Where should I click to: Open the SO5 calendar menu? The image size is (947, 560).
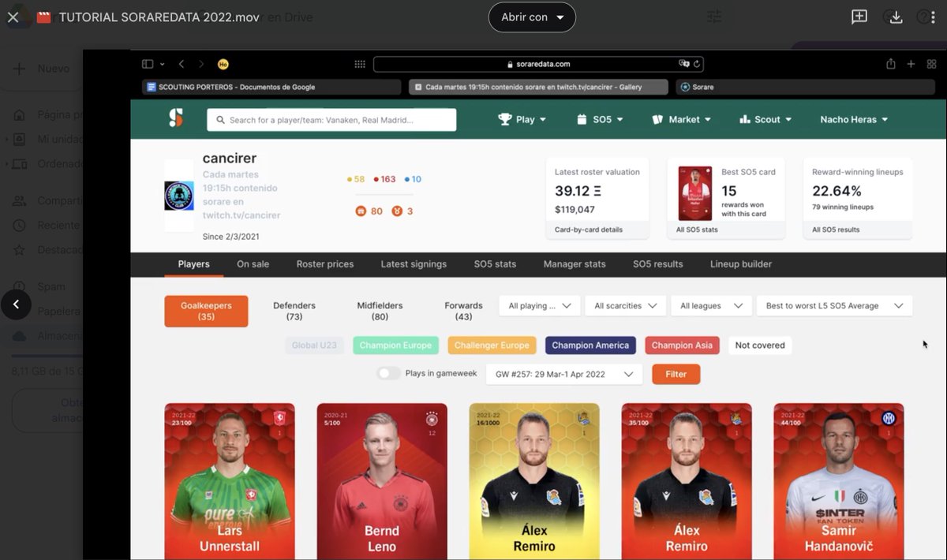(599, 119)
